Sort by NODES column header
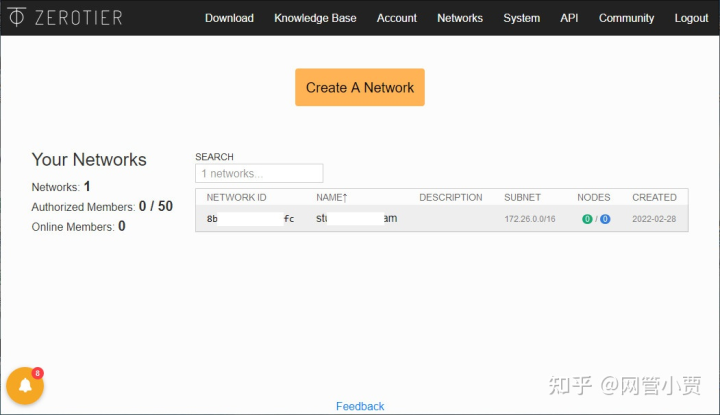 593,197
